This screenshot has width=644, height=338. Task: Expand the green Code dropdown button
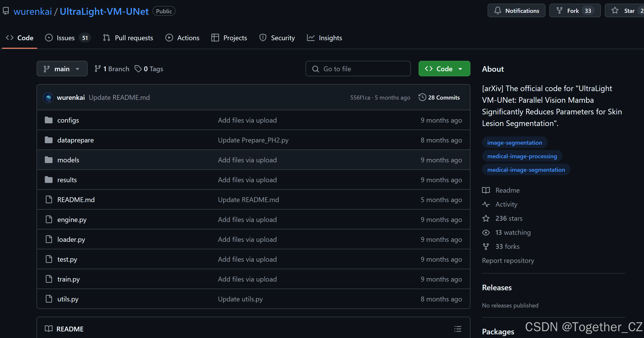pos(444,69)
